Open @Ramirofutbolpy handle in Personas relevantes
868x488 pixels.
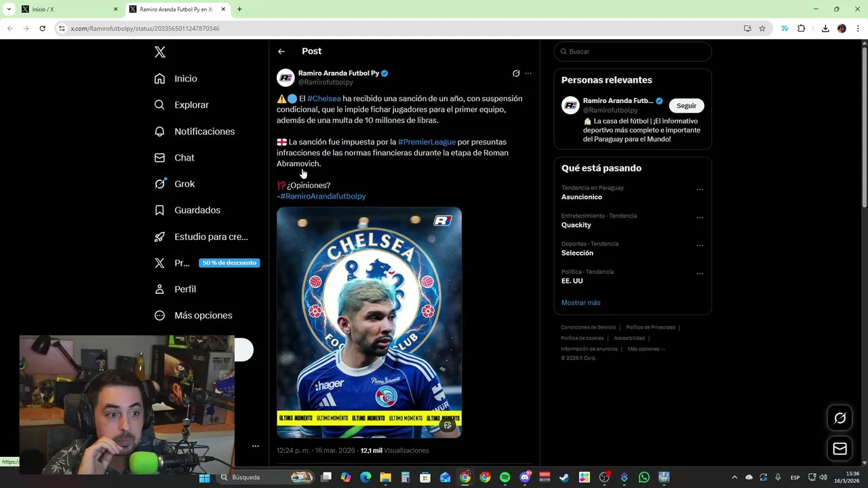click(610, 110)
